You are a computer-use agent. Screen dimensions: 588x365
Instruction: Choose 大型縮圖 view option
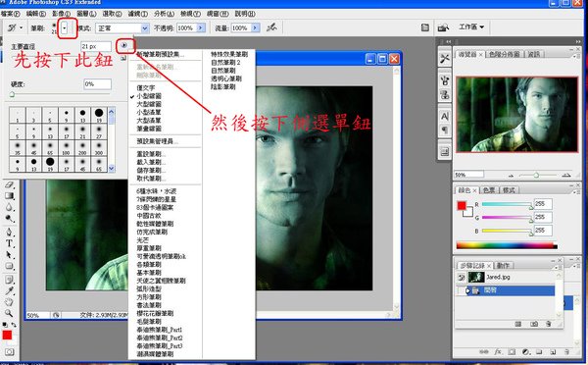tap(149, 104)
